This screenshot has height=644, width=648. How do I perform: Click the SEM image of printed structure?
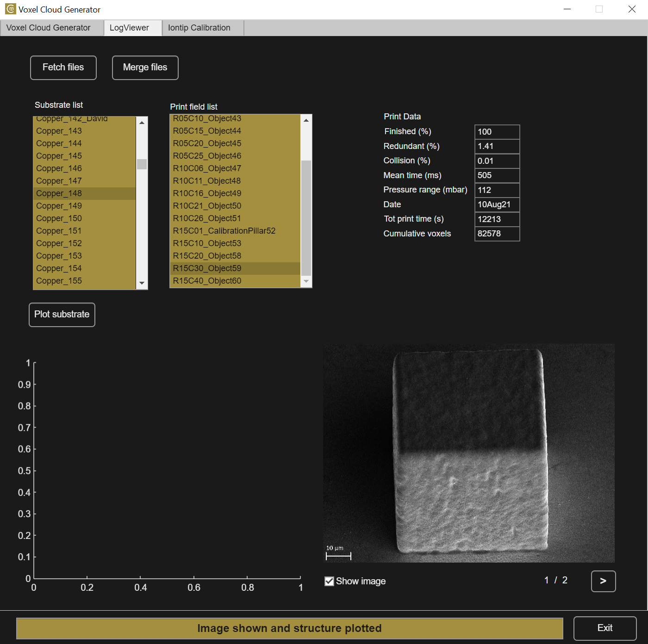point(469,453)
